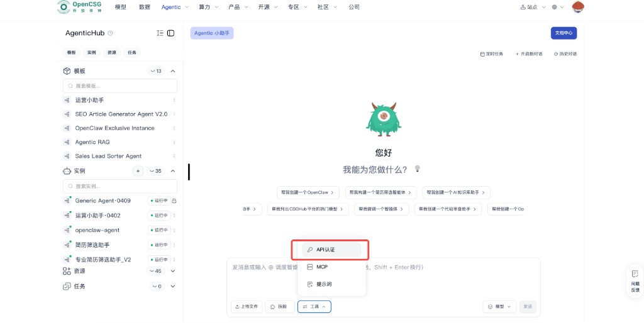Click the user avatar in top right
This screenshot has height=323, width=644.
578,7
